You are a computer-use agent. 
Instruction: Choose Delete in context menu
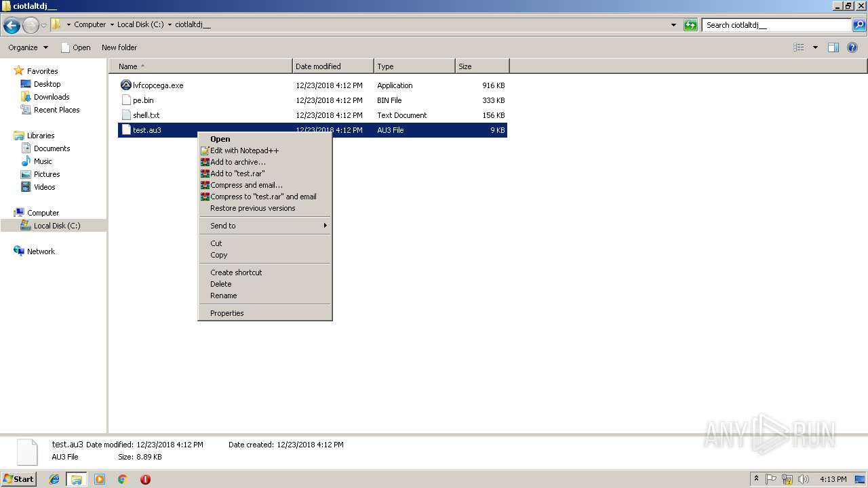(x=265, y=284)
